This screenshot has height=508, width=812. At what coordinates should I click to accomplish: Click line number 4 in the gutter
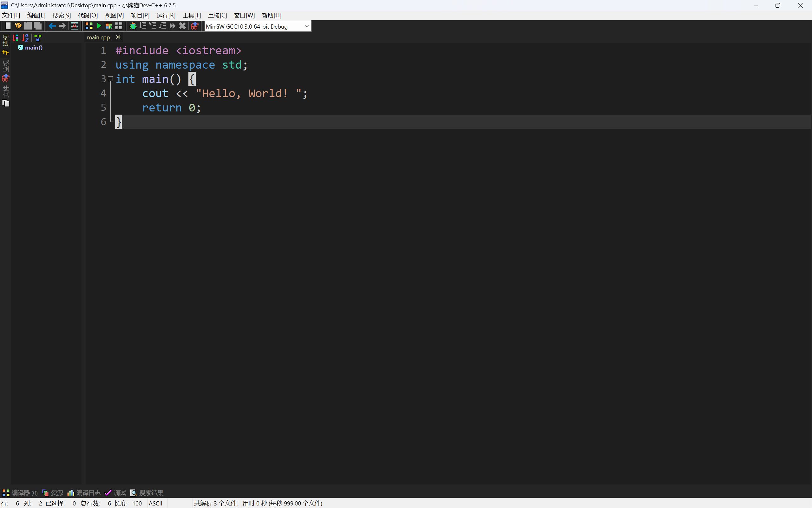[103, 93]
